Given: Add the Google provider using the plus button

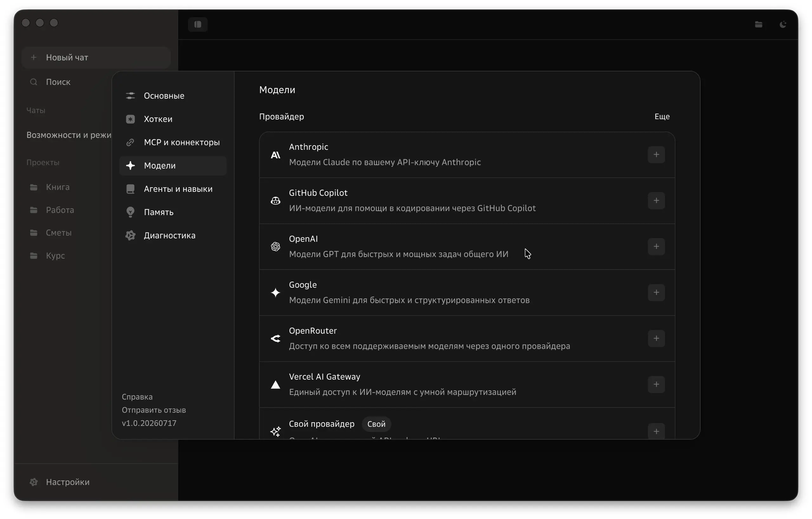Looking at the screenshot, I should click(656, 292).
